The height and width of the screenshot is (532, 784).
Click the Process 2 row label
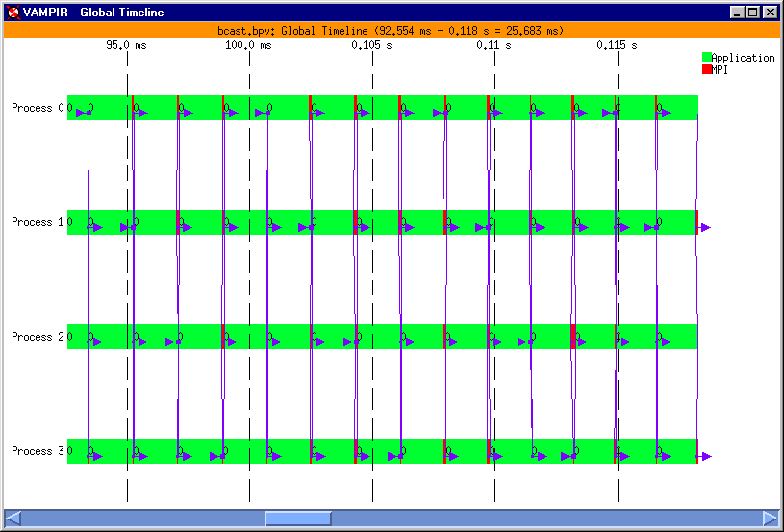tap(38, 337)
